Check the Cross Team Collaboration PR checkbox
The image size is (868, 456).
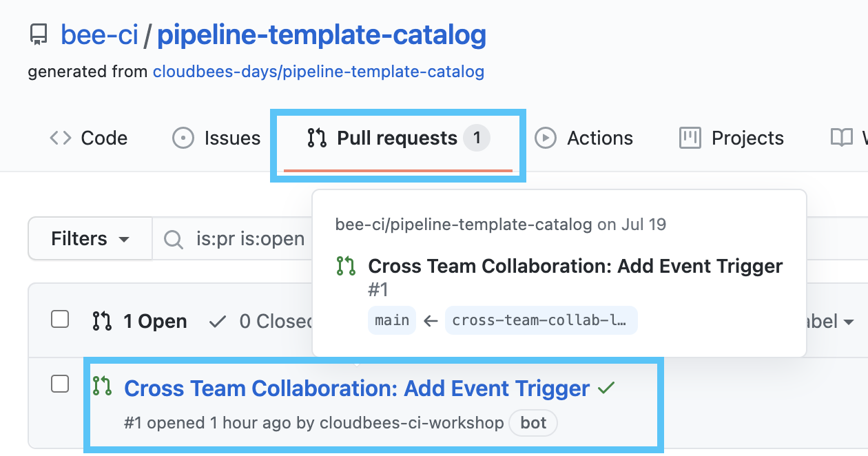coord(61,384)
